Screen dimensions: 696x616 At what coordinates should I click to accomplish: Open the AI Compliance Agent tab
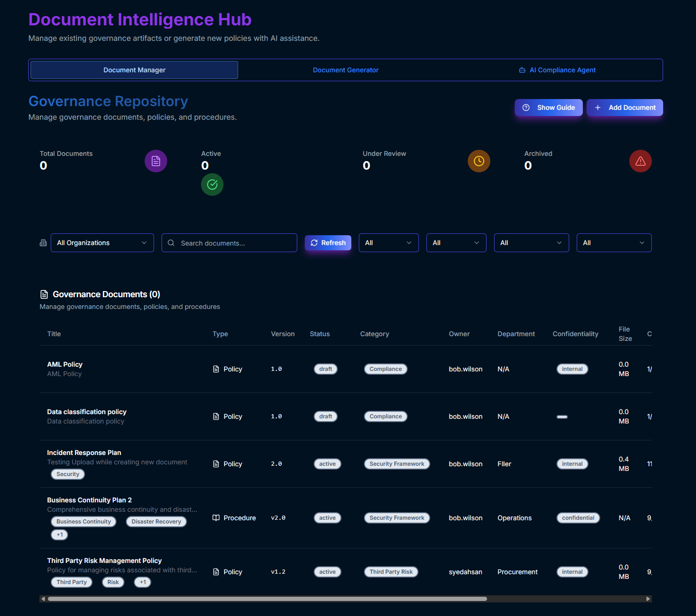click(x=557, y=70)
